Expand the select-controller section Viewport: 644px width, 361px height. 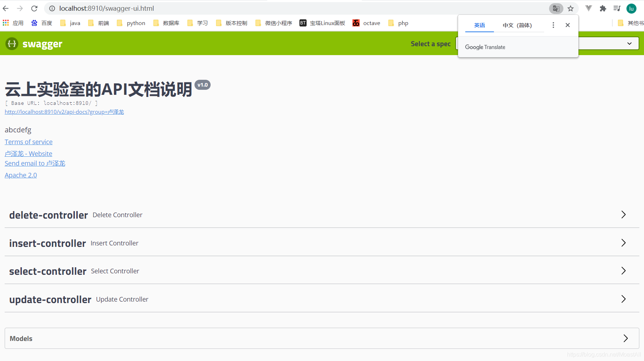pos(322,271)
